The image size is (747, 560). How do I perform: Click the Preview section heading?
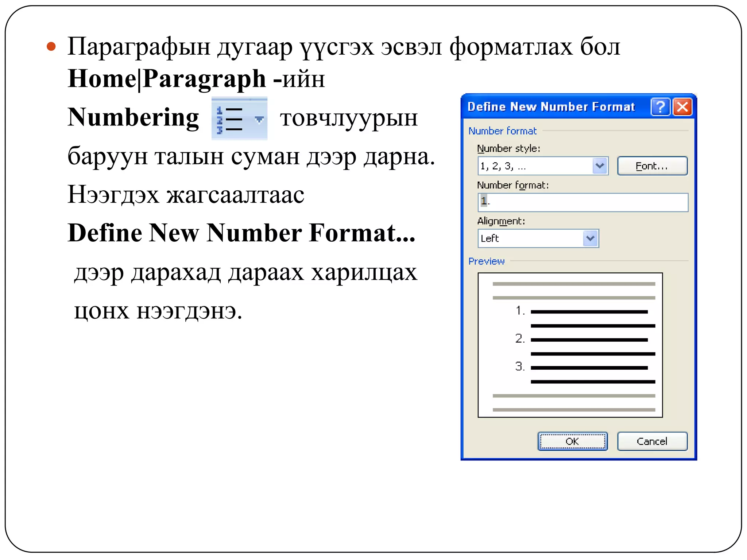[x=487, y=261]
